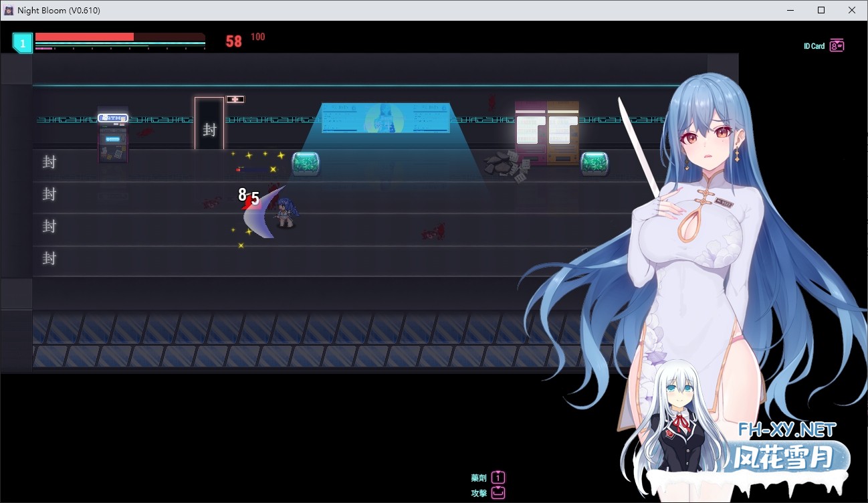Minimize the Night Bloom window
Screen dimensions: 868x503
(790, 10)
